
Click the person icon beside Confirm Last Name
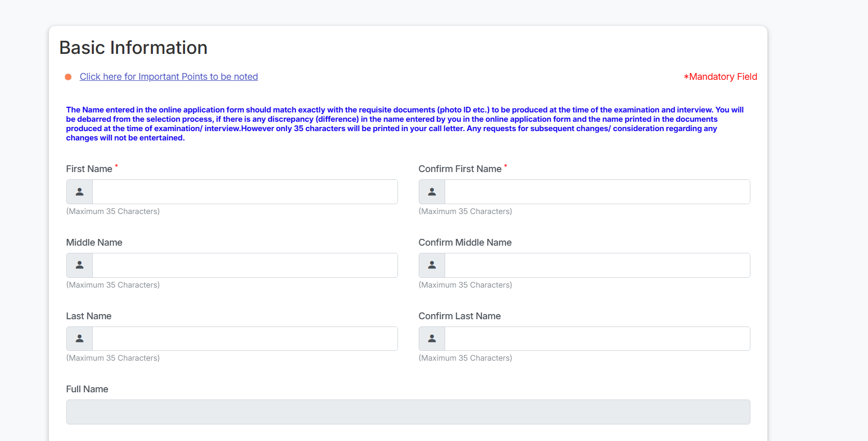coord(432,338)
